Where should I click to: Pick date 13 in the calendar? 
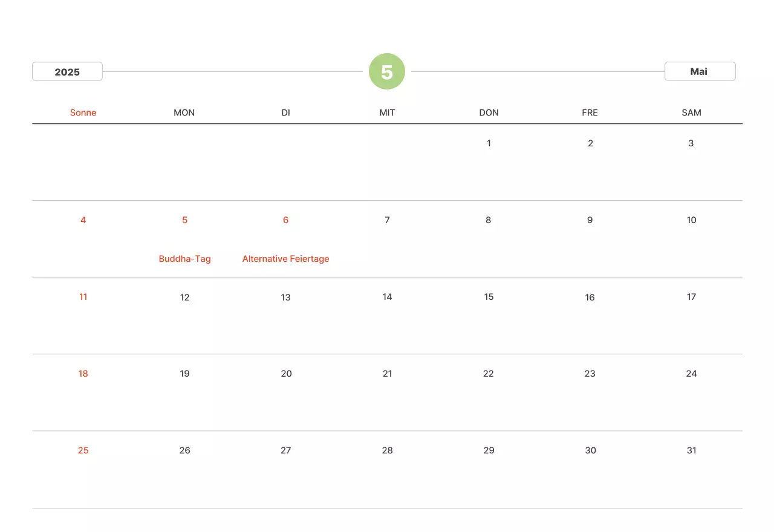pos(285,297)
